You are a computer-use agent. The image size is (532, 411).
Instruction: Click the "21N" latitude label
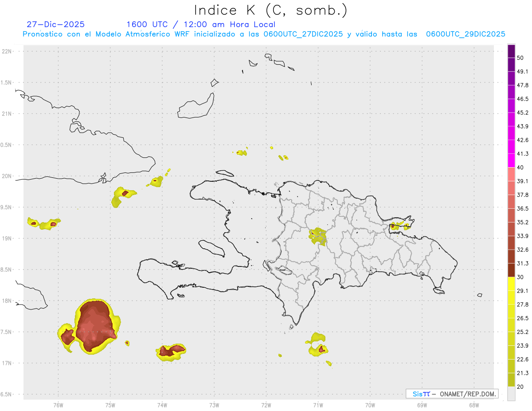[x=8, y=114]
